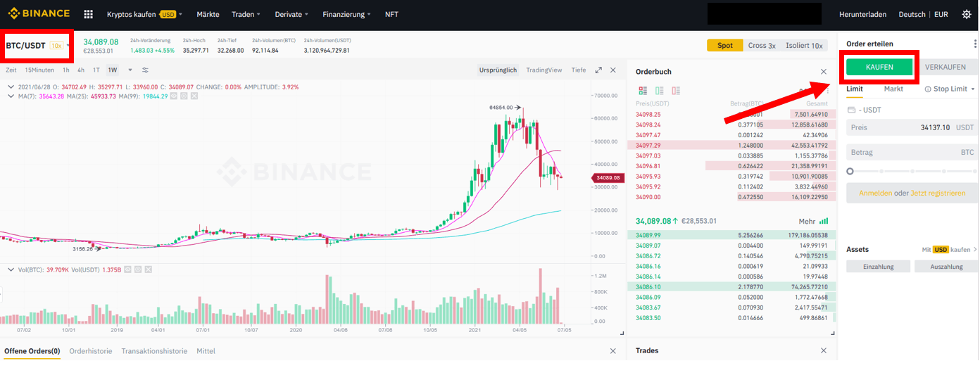This screenshot has width=980, height=368.
Task: Click the Binance logo
Action: tap(39, 13)
